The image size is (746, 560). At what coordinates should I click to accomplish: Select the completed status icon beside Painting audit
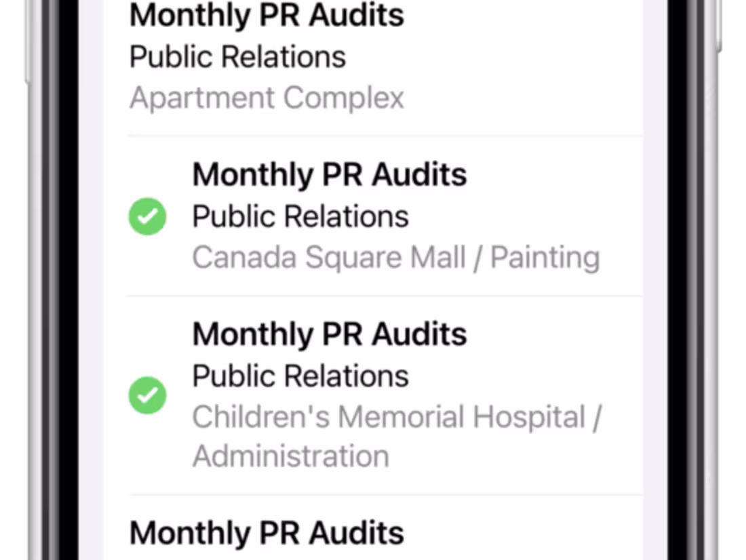pos(147,216)
